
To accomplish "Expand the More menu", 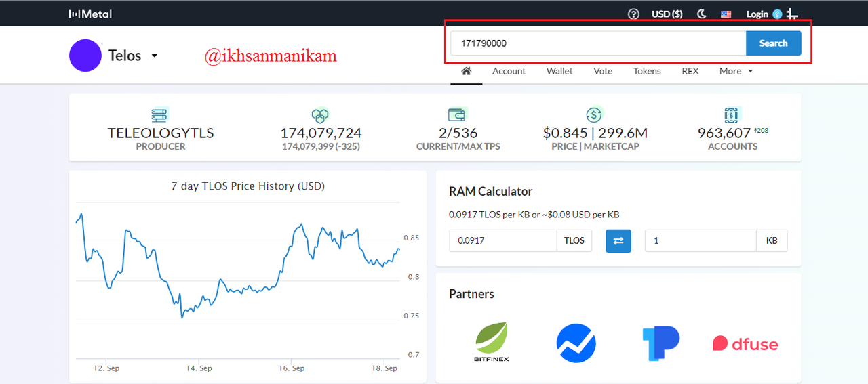I will tap(736, 71).
